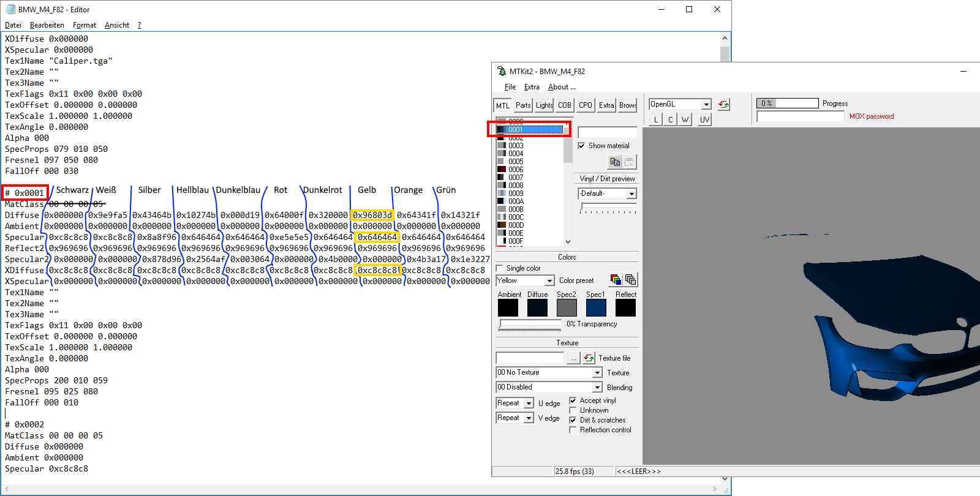The image size is (980, 496).
Task: Click the Spec2 gray color swatch
Action: (567, 307)
